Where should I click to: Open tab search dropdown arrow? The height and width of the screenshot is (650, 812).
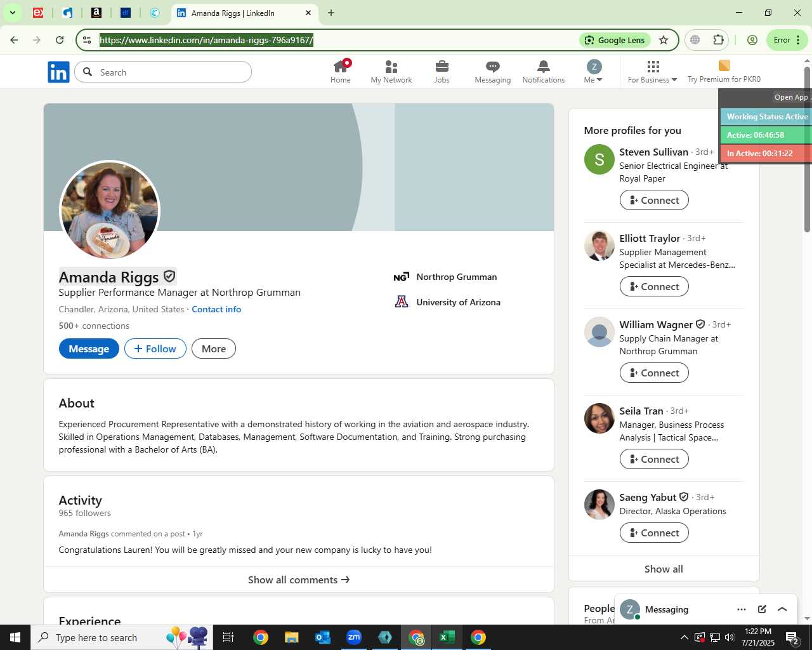(12, 13)
